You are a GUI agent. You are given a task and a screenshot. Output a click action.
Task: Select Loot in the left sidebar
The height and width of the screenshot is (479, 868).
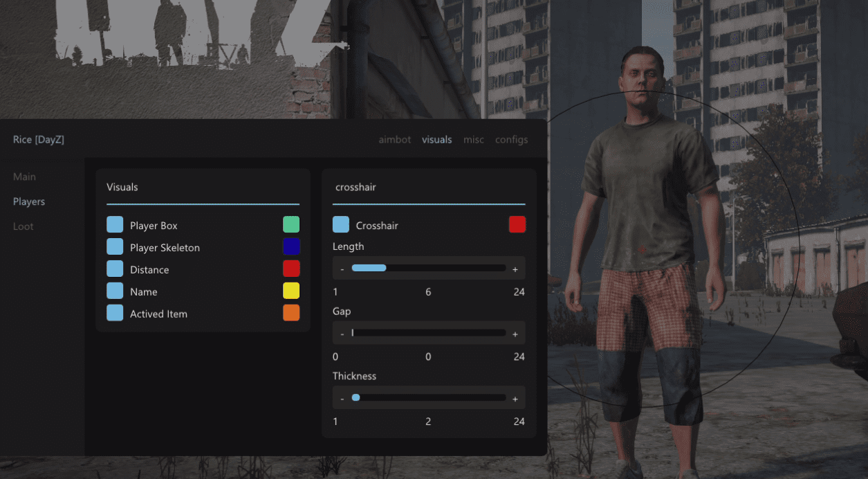pyautogui.click(x=24, y=227)
